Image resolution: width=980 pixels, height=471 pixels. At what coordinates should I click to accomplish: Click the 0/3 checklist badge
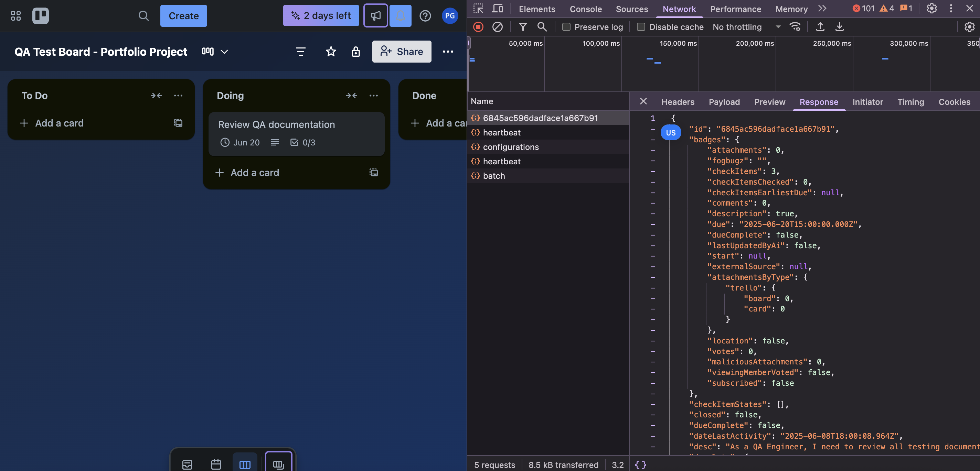click(302, 142)
